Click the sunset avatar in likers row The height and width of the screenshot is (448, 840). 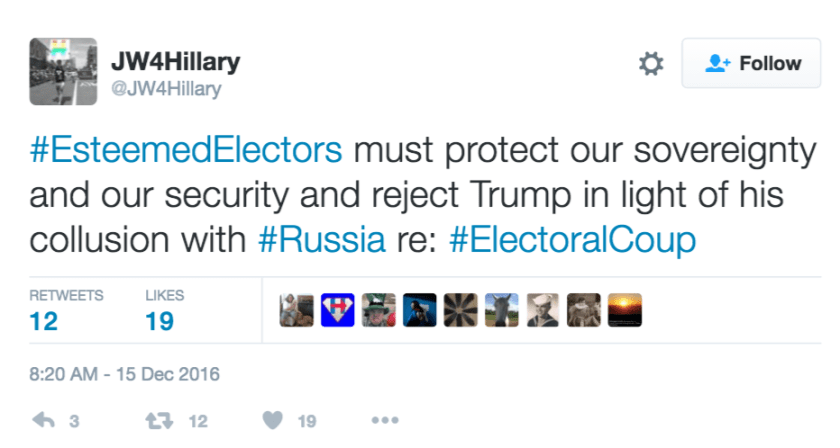[624, 310]
